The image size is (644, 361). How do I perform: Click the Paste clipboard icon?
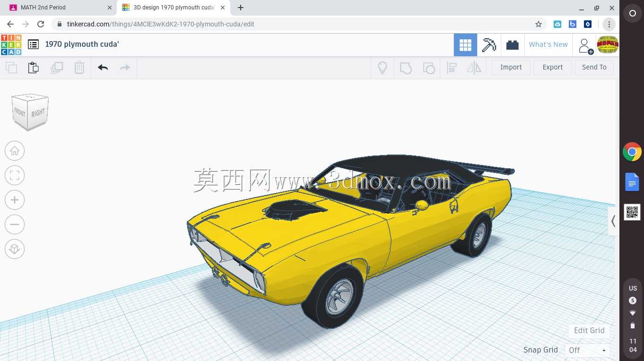[x=34, y=68]
